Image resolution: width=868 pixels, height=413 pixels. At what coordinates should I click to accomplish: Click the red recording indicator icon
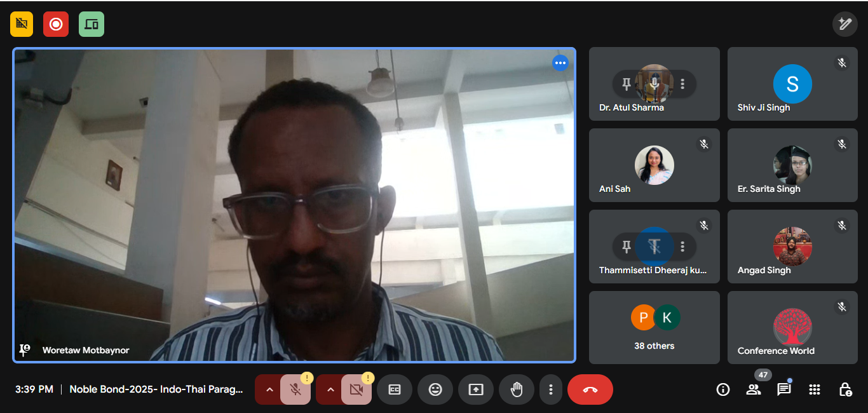pyautogui.click(x=56, y=24)
